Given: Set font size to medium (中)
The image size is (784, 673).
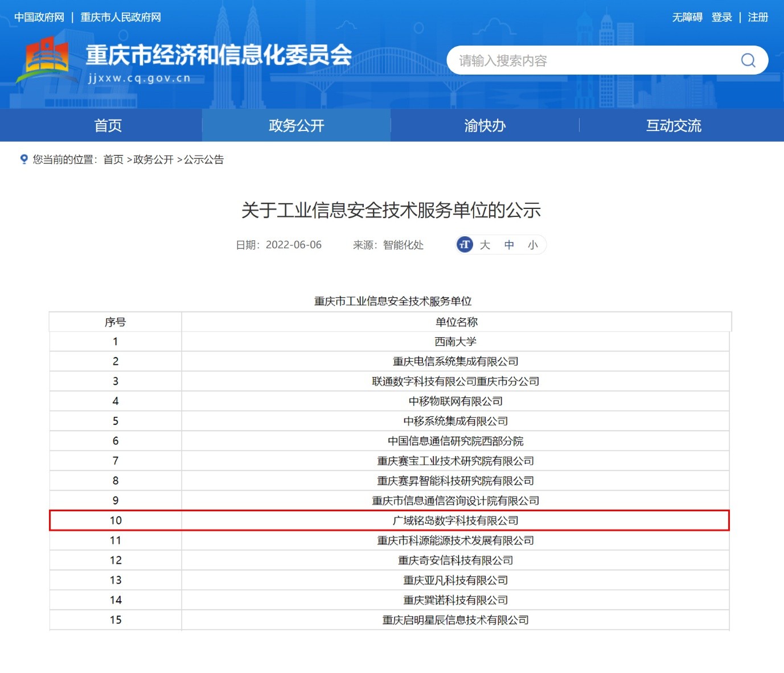Looking at the screenshot, I should [509, 245].
